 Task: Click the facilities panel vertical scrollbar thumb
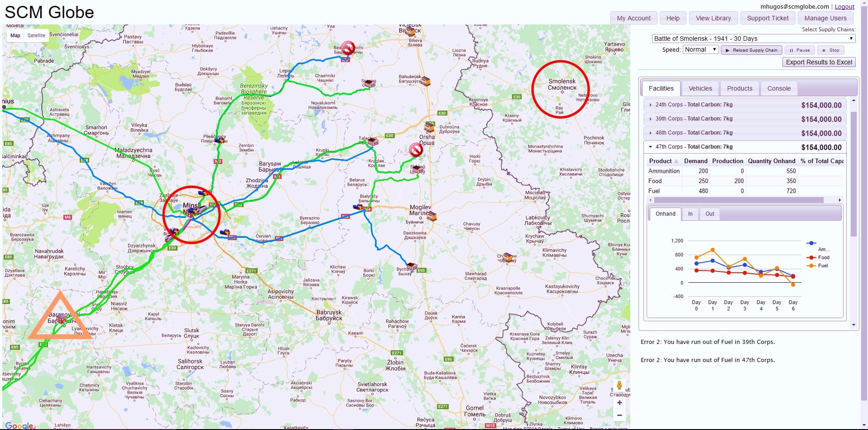[854, 174]
